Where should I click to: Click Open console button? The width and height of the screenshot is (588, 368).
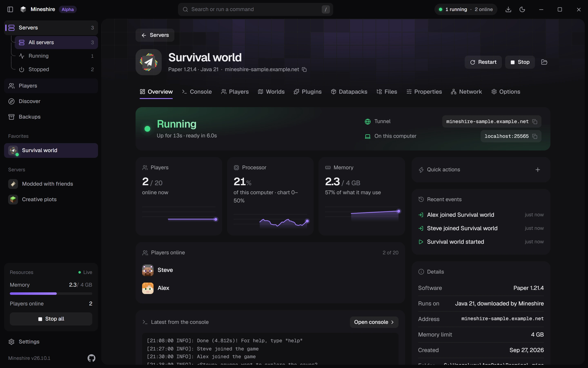click(x=374, y=322)
